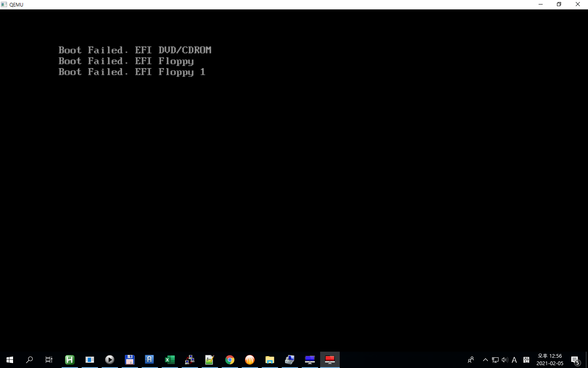Open Task View on the taskbar
This screenshot has width=588, height=368.
click(x=49, y=360)
